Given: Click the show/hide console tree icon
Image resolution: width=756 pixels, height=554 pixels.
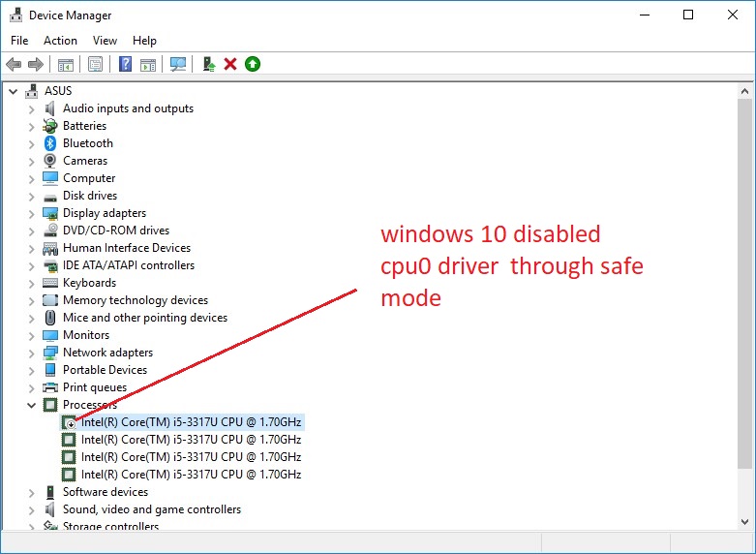Looking at the screenshot, I should click(66, 64).
